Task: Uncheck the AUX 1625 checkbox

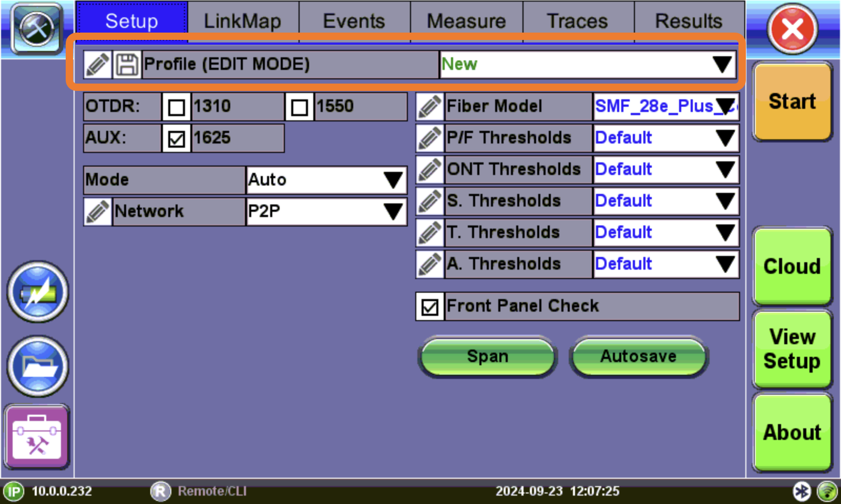Action: tap(176, 138)
